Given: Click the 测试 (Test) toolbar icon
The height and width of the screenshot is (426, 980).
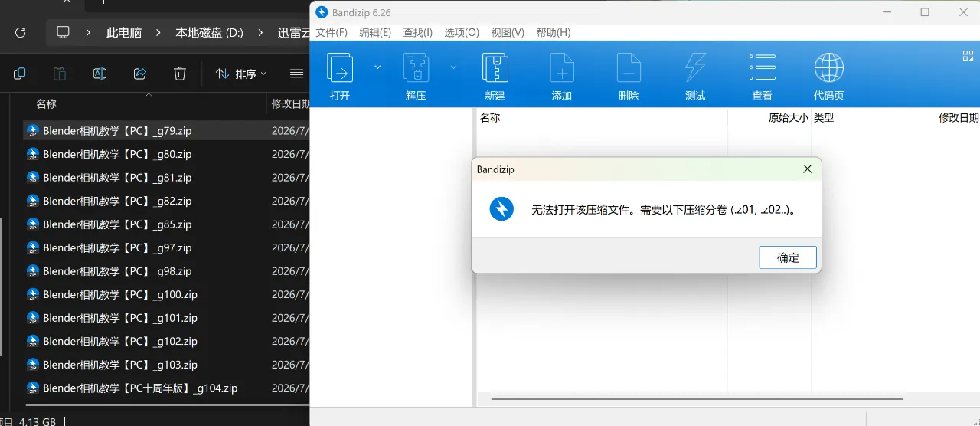Looking at the screenshot, I should (x=695, y=67).
